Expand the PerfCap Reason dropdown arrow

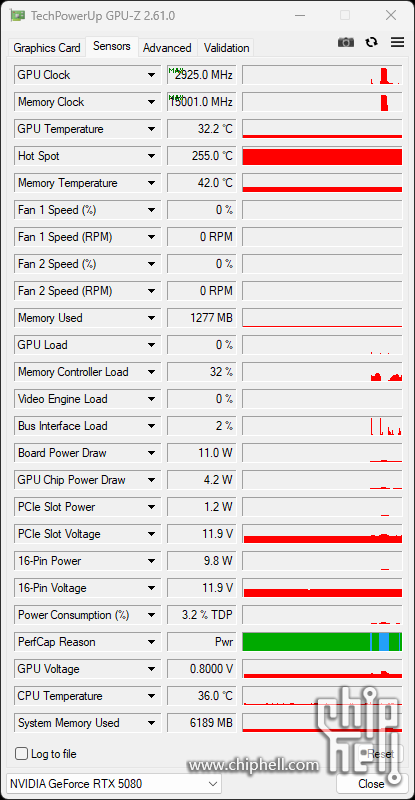tap(151, 642)
